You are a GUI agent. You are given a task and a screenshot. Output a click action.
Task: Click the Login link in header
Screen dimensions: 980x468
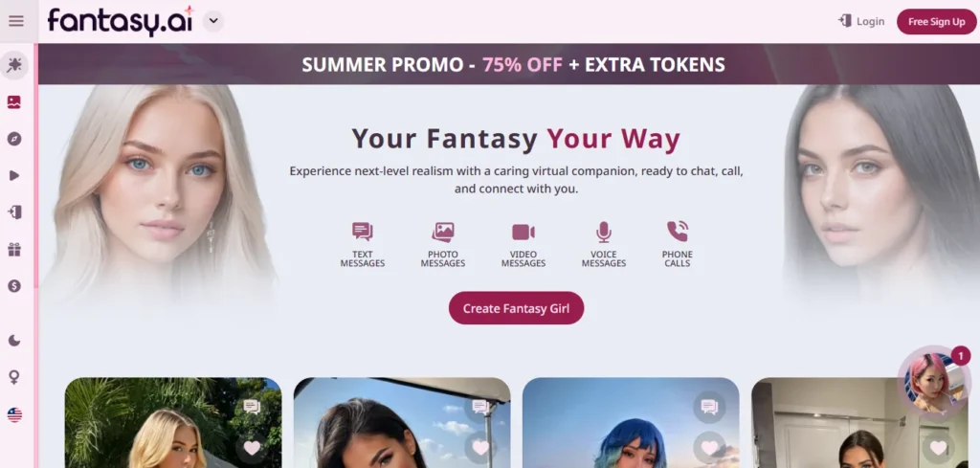click(x=861, y=21)
